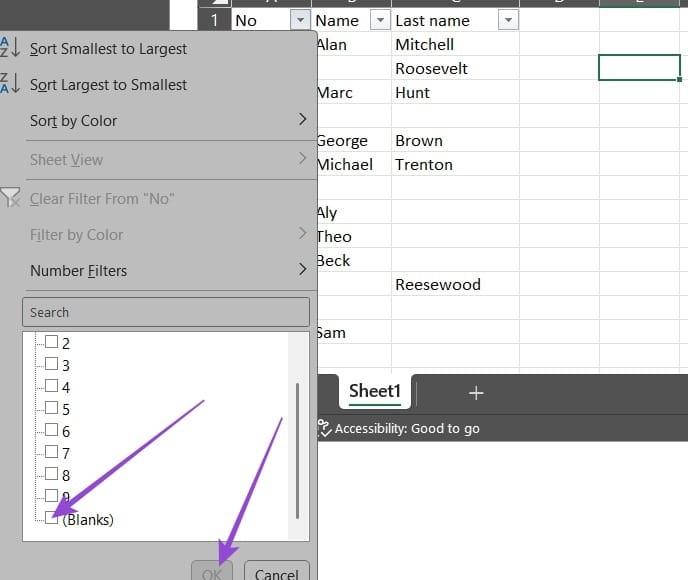This screenshot has height=580, width=688.
Task: Check the box for value 7
Action: tap(51, 451)
